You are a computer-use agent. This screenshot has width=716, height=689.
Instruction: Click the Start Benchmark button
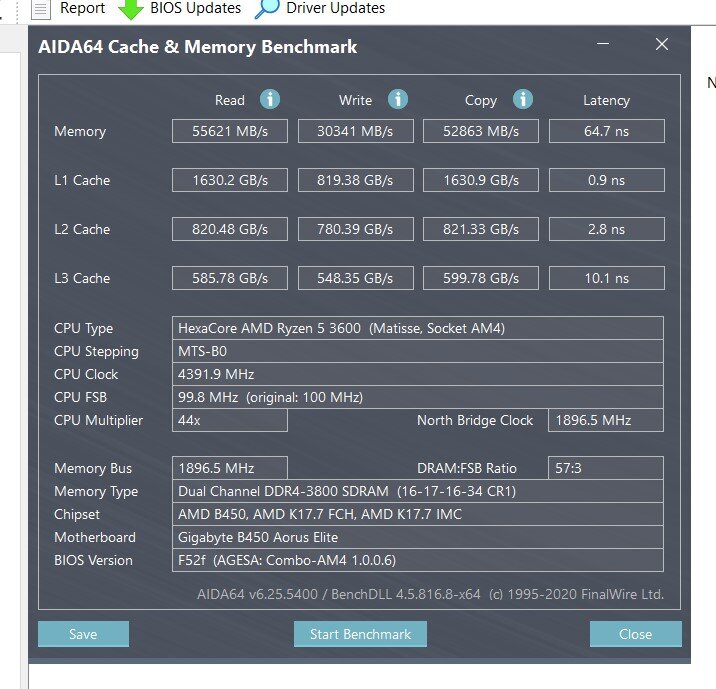[x=360, y=634]
